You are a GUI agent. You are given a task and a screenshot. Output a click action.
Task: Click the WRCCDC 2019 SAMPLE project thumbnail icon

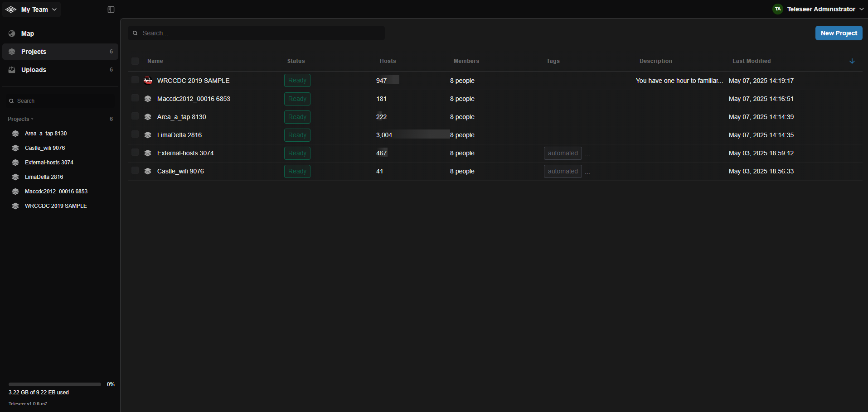coord(148,81)
